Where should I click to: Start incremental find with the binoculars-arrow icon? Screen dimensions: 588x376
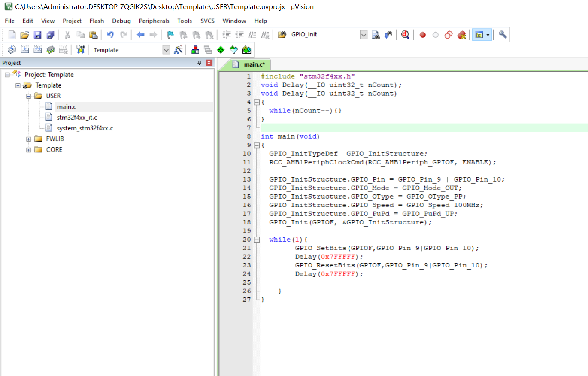[388, 35]
